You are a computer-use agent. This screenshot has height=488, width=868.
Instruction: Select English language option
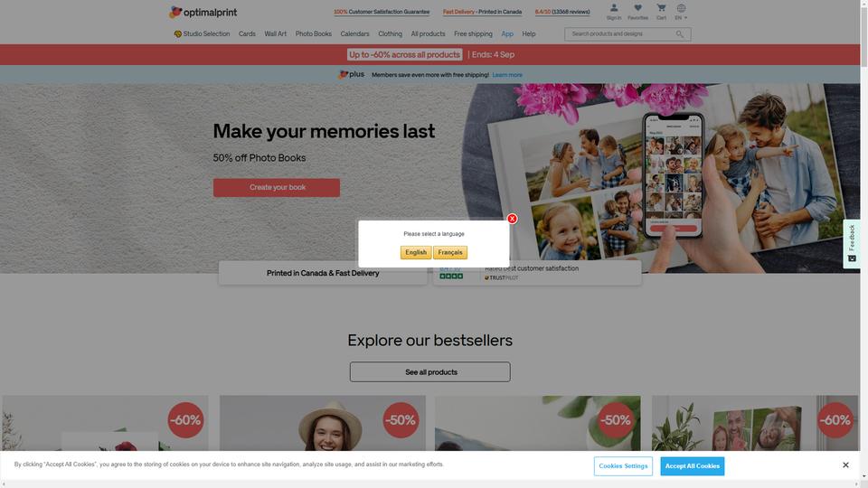tap(416, 252)
